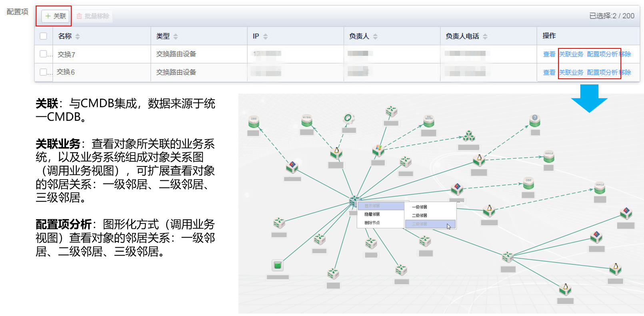Screen dimensions: 644x316
Task: Click the gear-shaped application node
Action: 348,118
